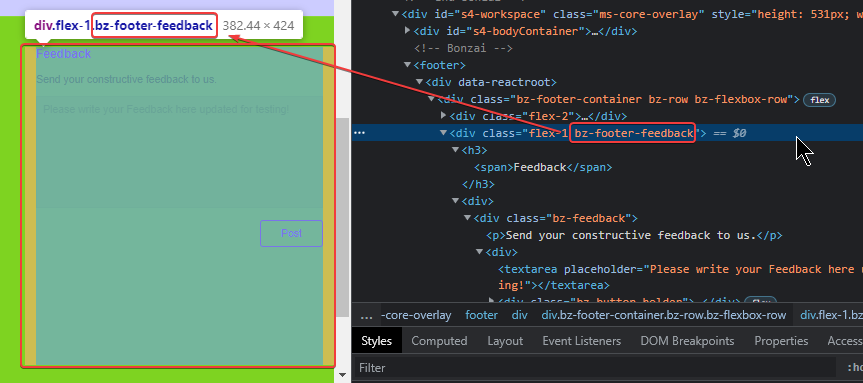Viewport: 863px width, 383px height.
Task: Open the Layout tab
Action: pos(505,341)
